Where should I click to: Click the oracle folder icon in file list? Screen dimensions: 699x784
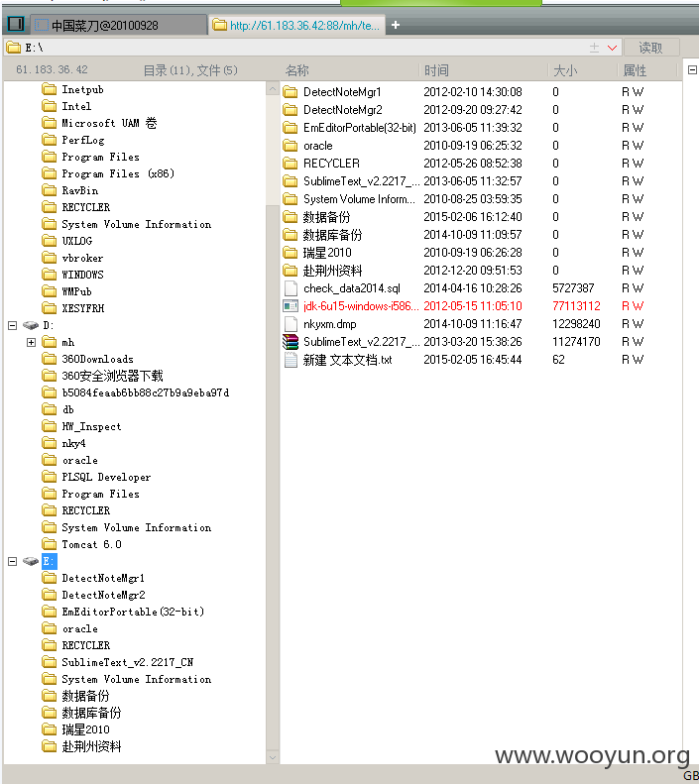[290, 146]
